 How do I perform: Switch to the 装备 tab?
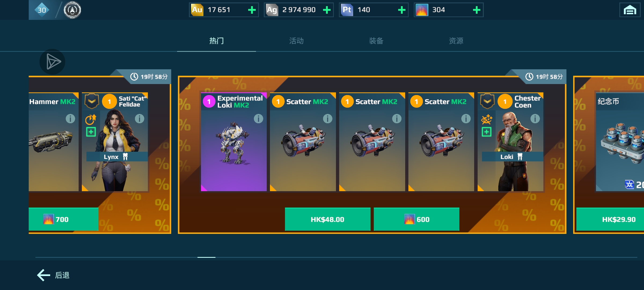376,41
